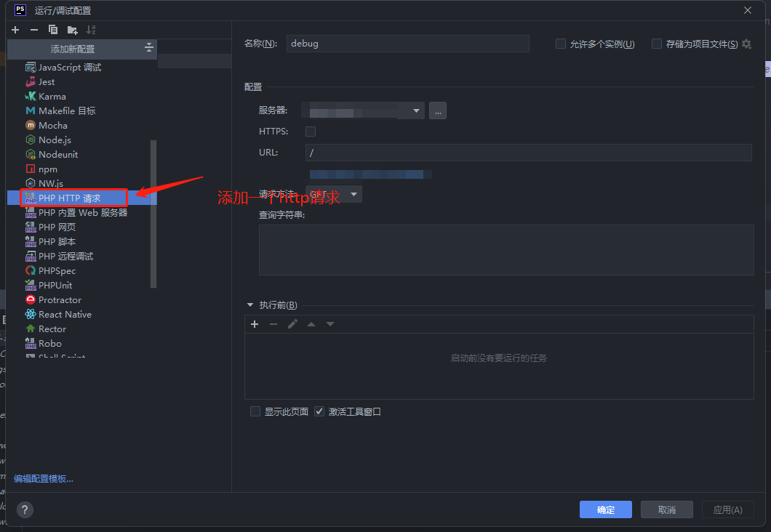
Task: Open the 请求方法 GET dropdown
Action: tap(334, 194)
